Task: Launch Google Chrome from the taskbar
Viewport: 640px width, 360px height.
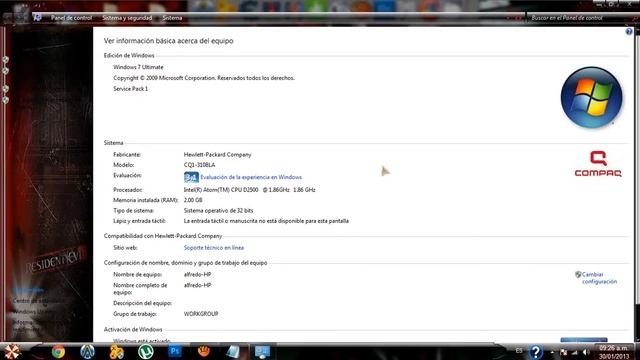Action: (58, 351)
